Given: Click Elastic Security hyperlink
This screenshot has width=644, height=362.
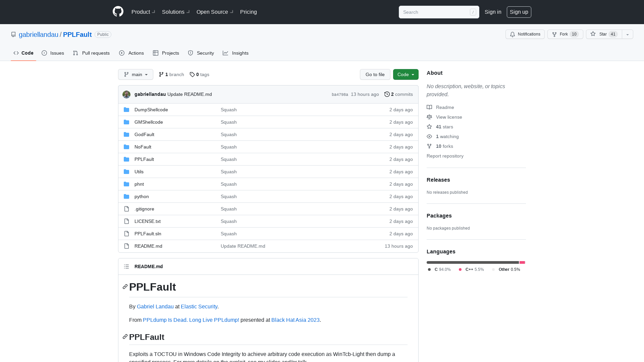Looking at the screenshot, I should [x=199, y=306].
